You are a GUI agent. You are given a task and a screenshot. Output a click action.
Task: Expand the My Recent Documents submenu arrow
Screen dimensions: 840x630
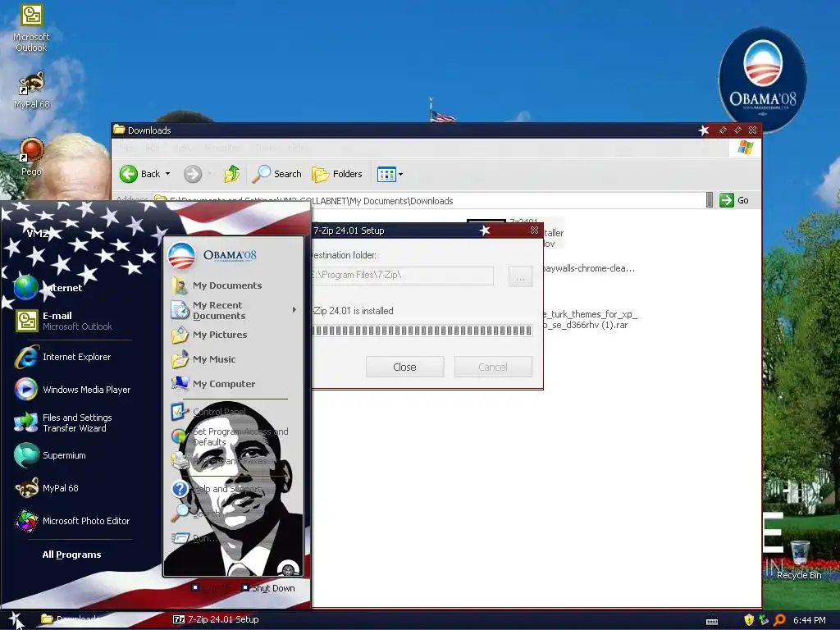tap(294, 309)
